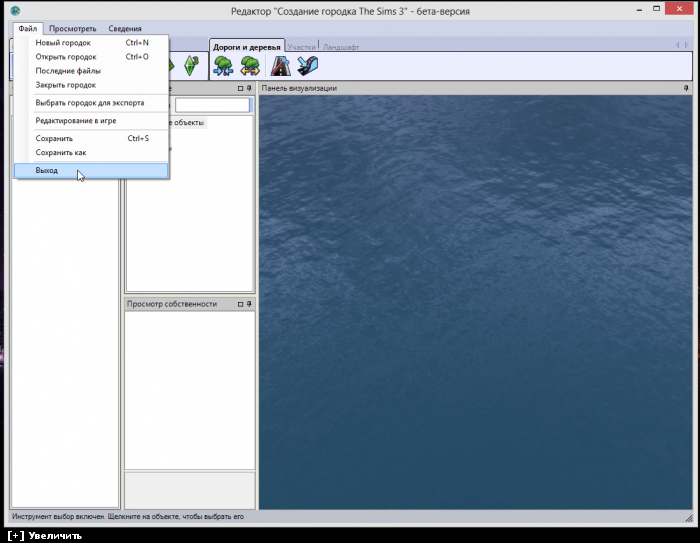The height and width of the screenshot is (543, 700).
Task: Click the float window icon on Просмотр собственности
Action: pyautogui.click(x=240, y=303)
